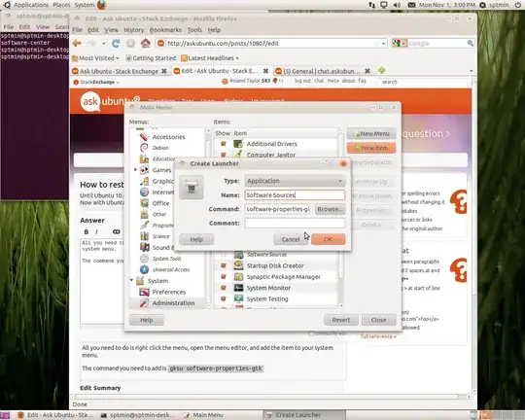Image resolution: width=525 pixels, height=420 pixels.
Task: Click the System Monitor item icon
Action: (238, 288)
